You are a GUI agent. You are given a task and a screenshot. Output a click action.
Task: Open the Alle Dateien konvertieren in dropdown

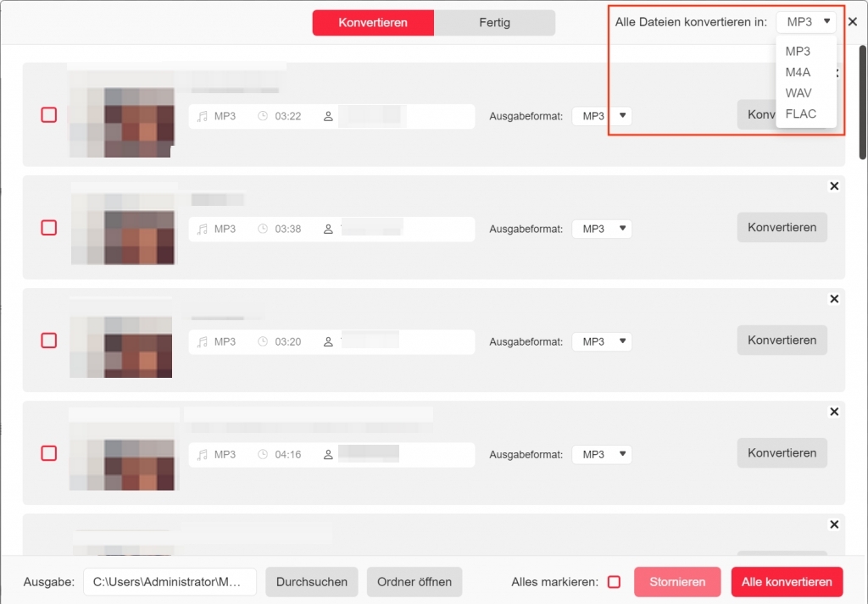pos(806,22)
